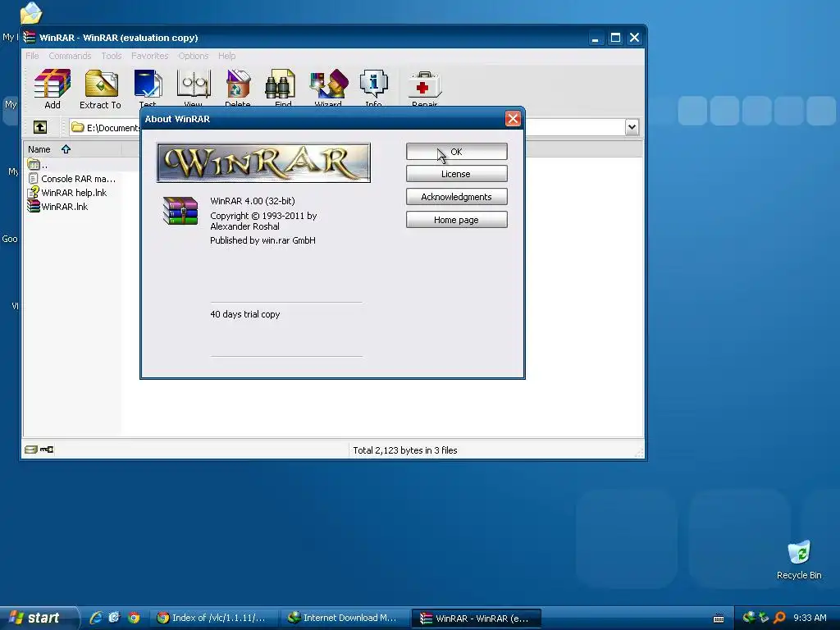Open the File menu
The width and height of the screenshot is (840, 630).
[32, 56]
